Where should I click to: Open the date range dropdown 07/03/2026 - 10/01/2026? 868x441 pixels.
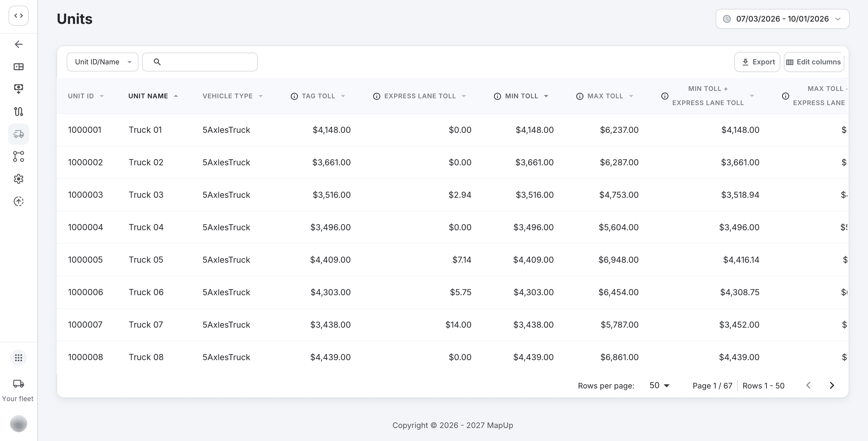point(782,19)
